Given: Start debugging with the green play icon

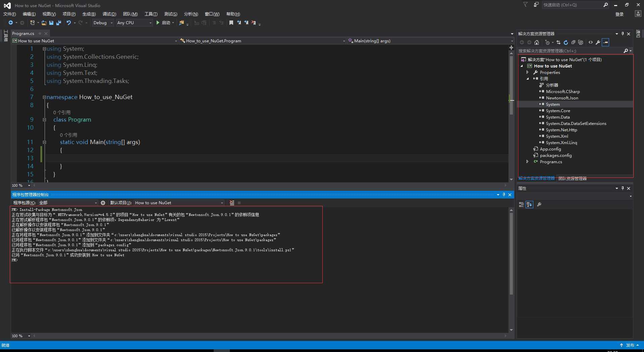Looking at the screenshot, I should point(158,23).
